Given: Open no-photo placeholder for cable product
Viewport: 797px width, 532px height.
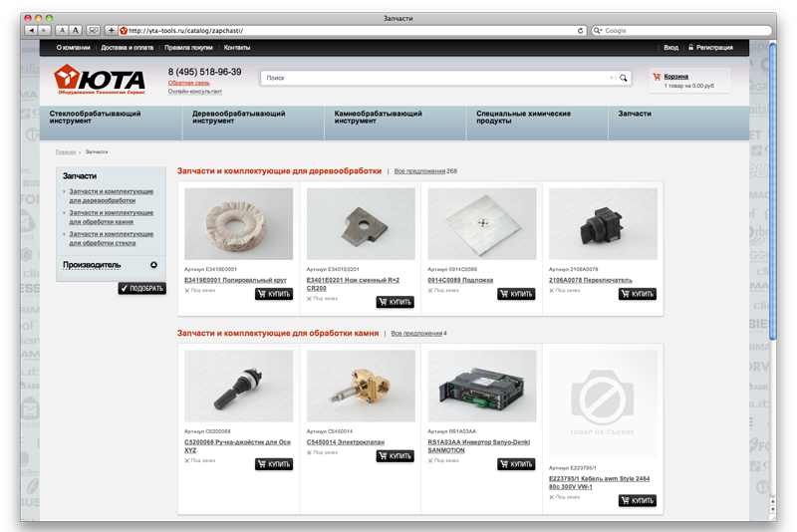Looking at the screenshot, I should 603,403.
